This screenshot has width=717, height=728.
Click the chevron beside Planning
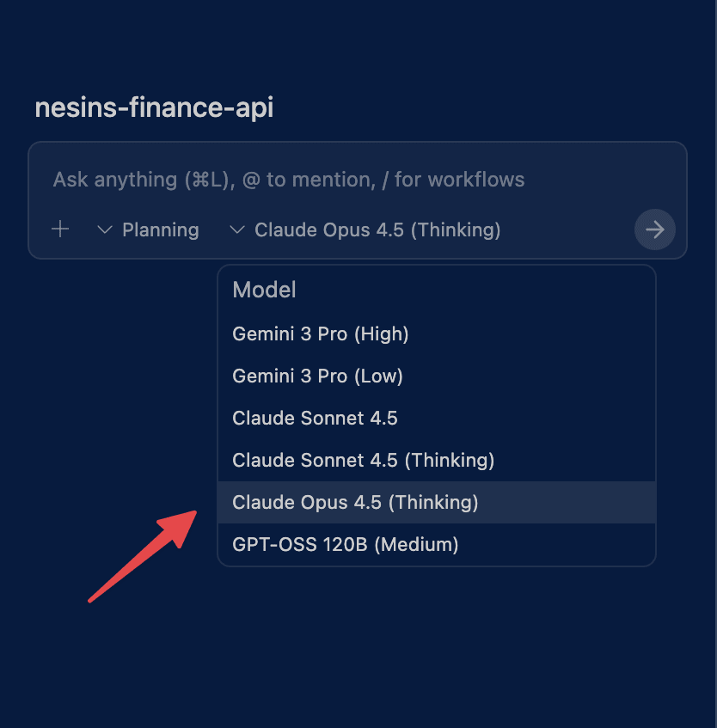(x=105, y=230)
